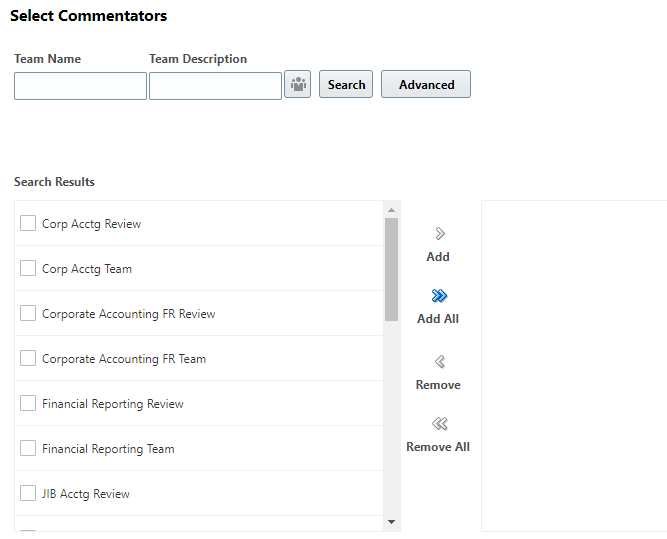Click the results list scroll up arrow
Viewport: 667px width, 539px height.
click(x=391, y=210)
